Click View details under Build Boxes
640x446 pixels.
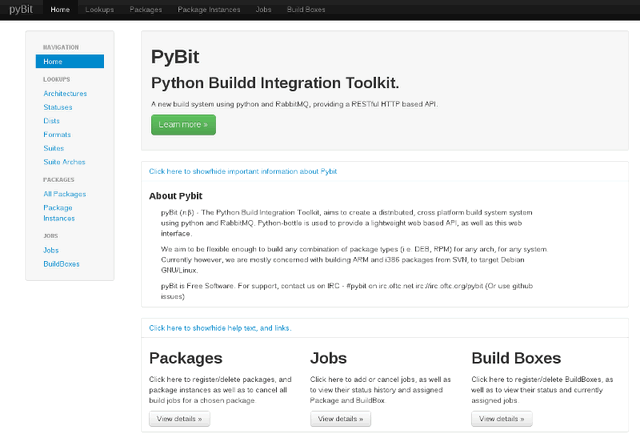point(502,419)
